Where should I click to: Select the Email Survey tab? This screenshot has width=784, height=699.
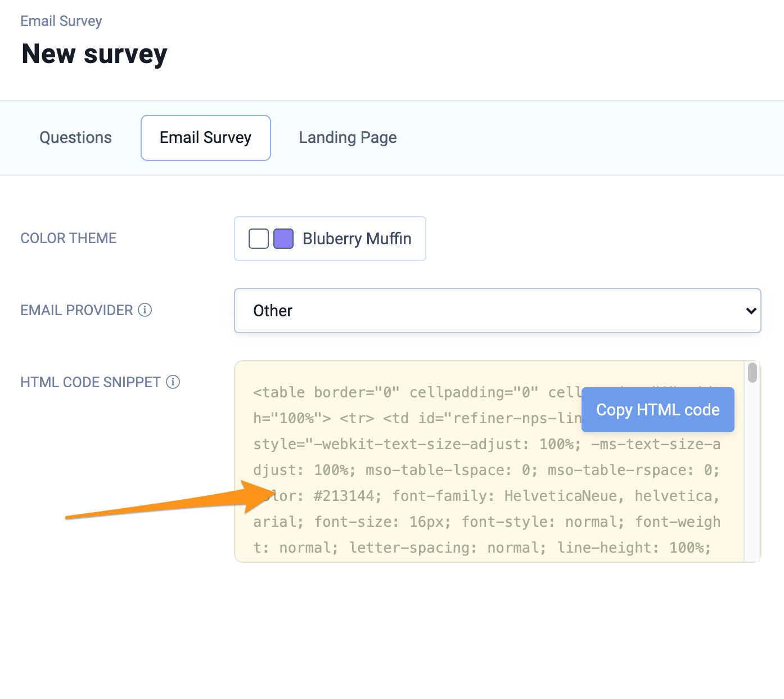205,138
